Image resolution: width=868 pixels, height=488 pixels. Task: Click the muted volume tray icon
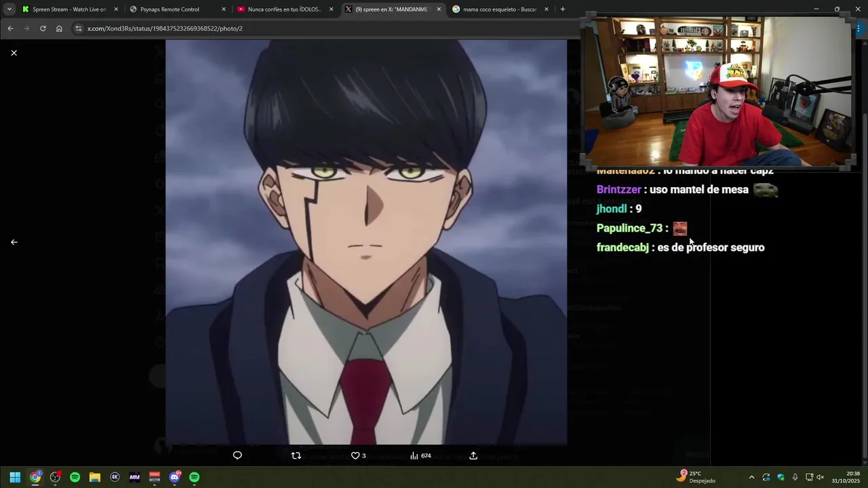click(821, 477)
